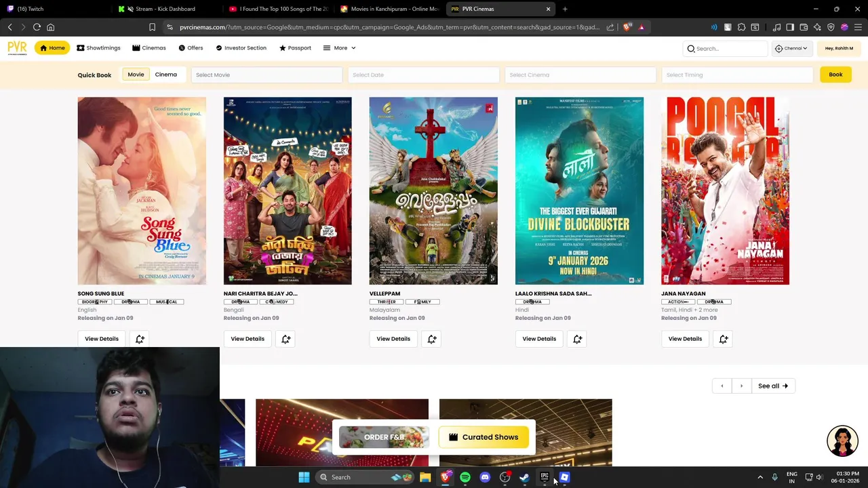View Details for Jana Nayagan
The height and width of the screenshot is (488, 868).
click(x=685, y=339)
